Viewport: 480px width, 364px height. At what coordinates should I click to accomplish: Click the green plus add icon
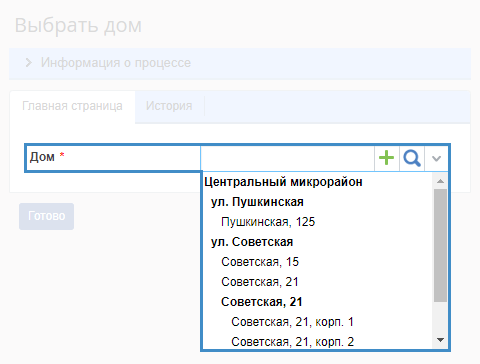click(387, 158)
